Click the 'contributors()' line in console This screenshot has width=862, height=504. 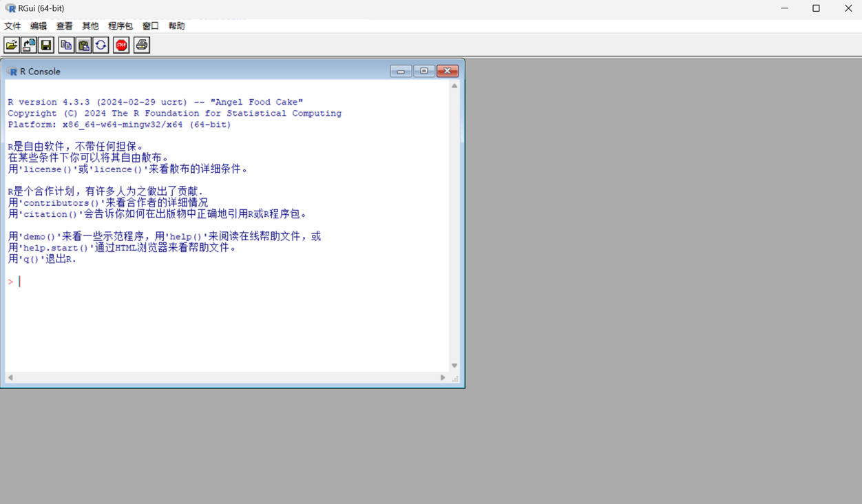108,202
